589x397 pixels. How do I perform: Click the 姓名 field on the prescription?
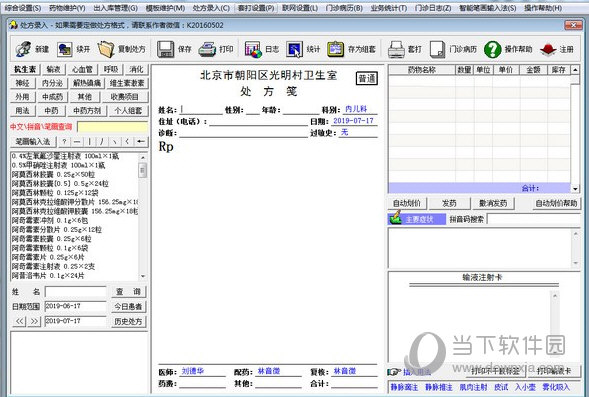pyautogui.click(x=201, y=110)
